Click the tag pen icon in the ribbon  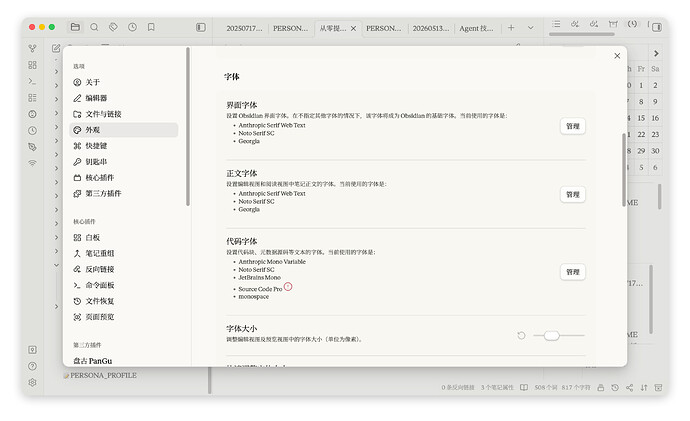[x=32, y=147]
